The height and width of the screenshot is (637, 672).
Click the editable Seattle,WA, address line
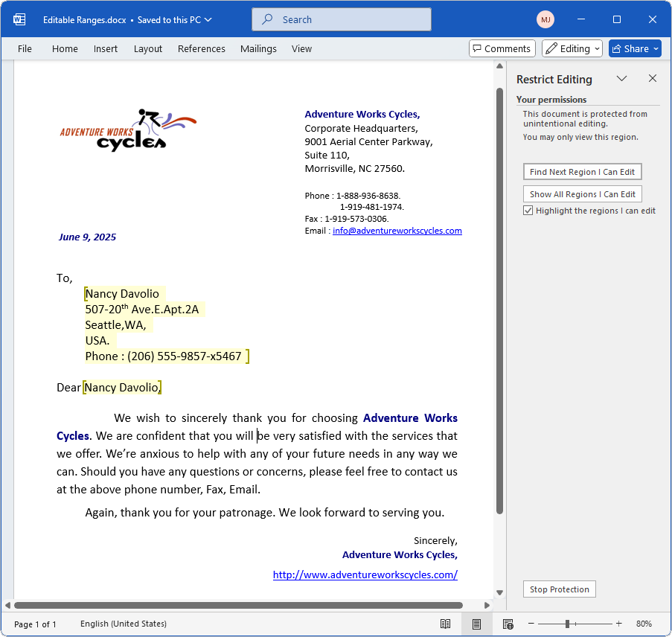[x=115, y=325]
